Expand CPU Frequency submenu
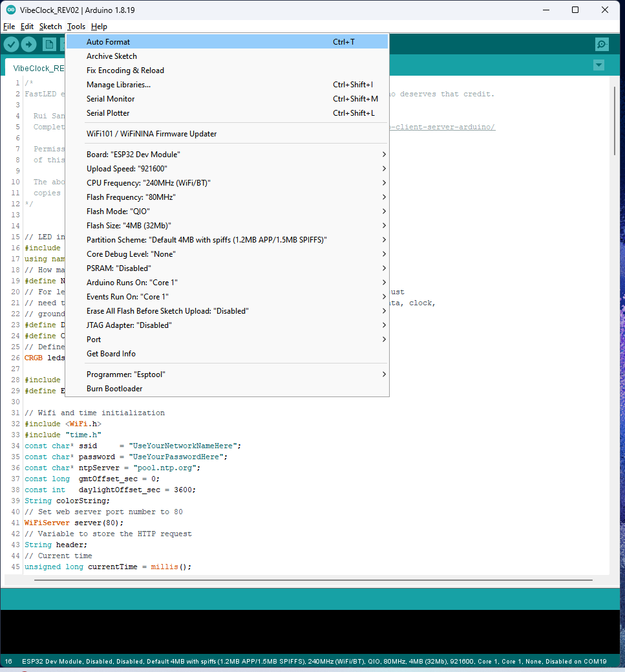 (227, 183)
